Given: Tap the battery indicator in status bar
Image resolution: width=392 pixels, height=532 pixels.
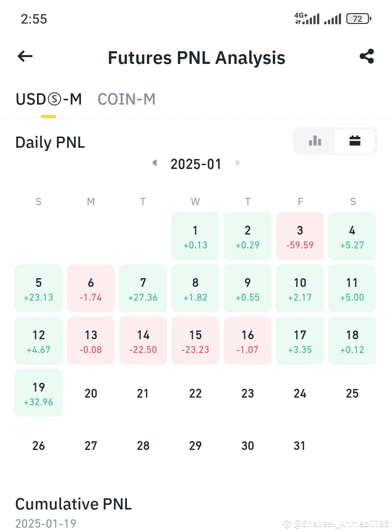Looking at the screenshot, I should [358, 19].
